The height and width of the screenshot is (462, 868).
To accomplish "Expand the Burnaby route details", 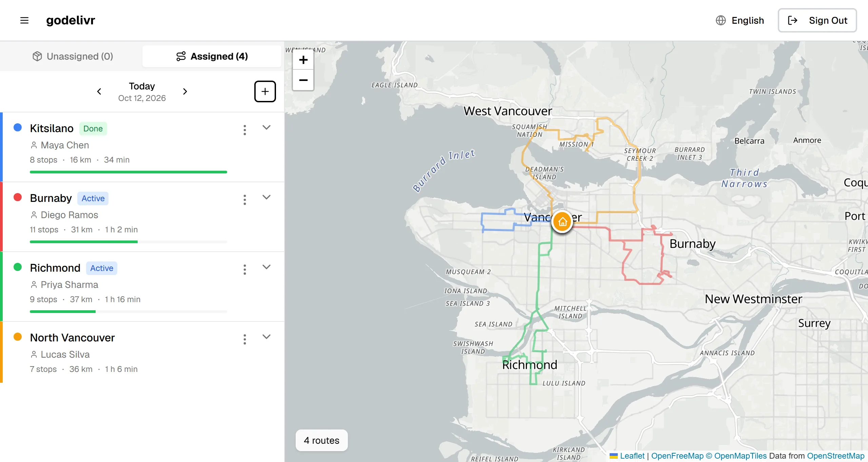I will (267, 197).
